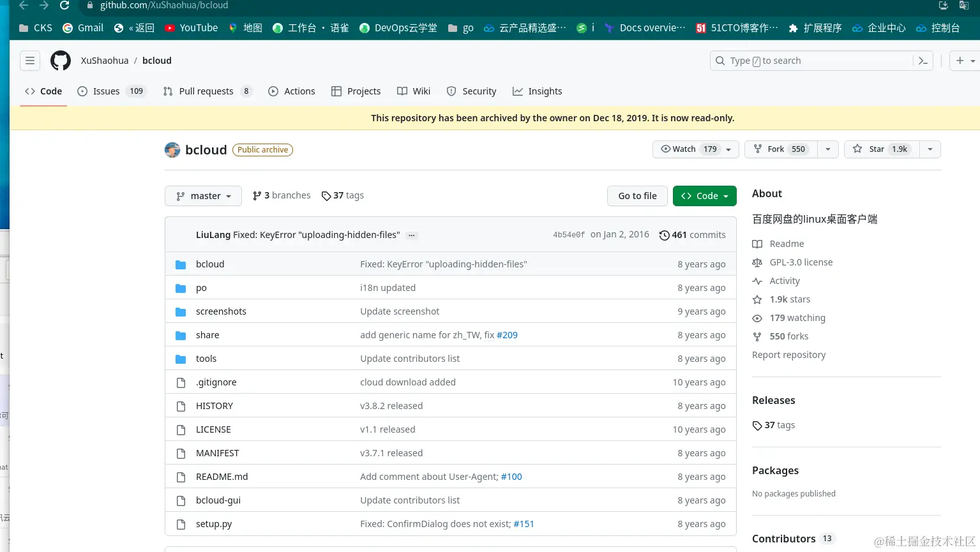Open the command palette icon
Viewport: 980px width, 552px height.
coord(923,61)
